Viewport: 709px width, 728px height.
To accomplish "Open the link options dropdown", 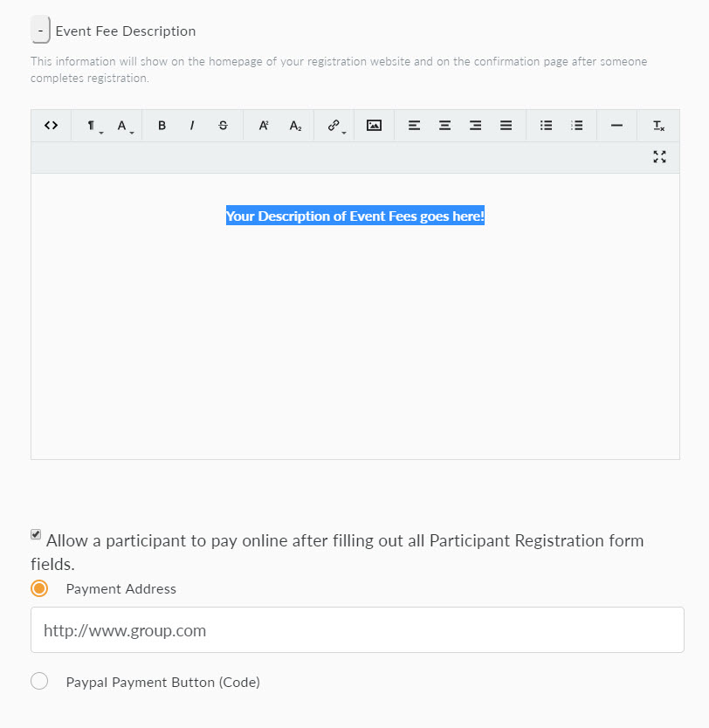I will click(x=335, y=126).
